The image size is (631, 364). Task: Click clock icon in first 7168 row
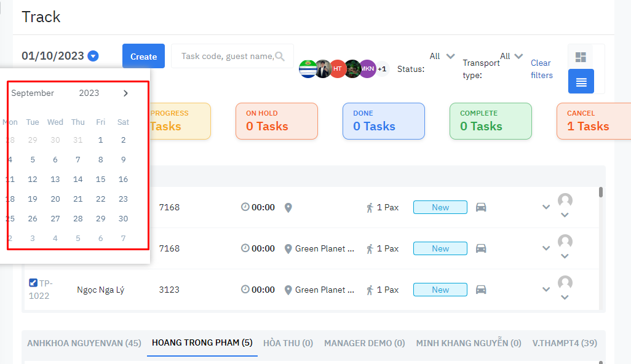[245, 207]
